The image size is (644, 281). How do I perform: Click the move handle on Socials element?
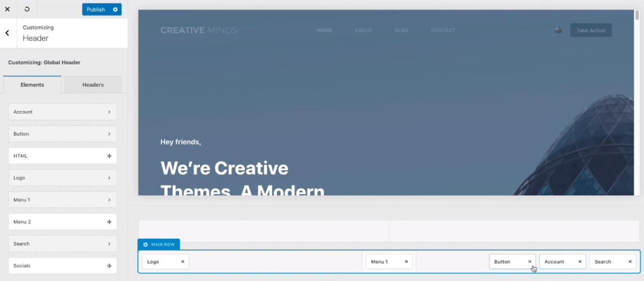point(109,266)
